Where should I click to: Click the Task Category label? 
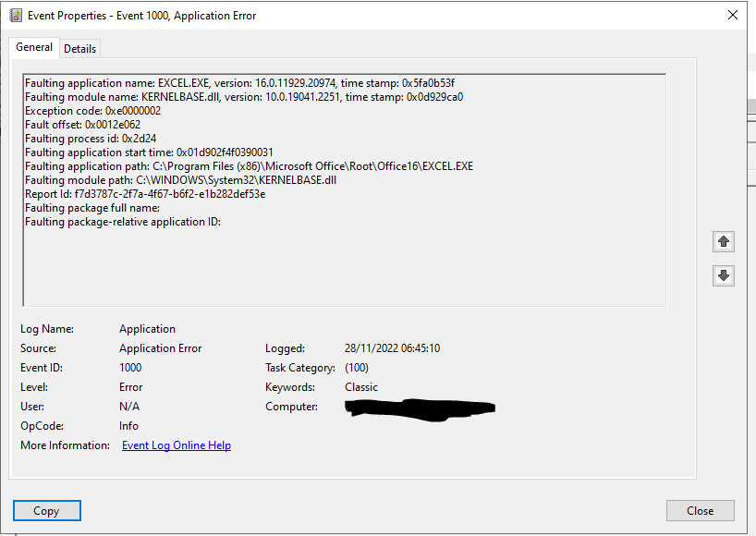[300, 368]
